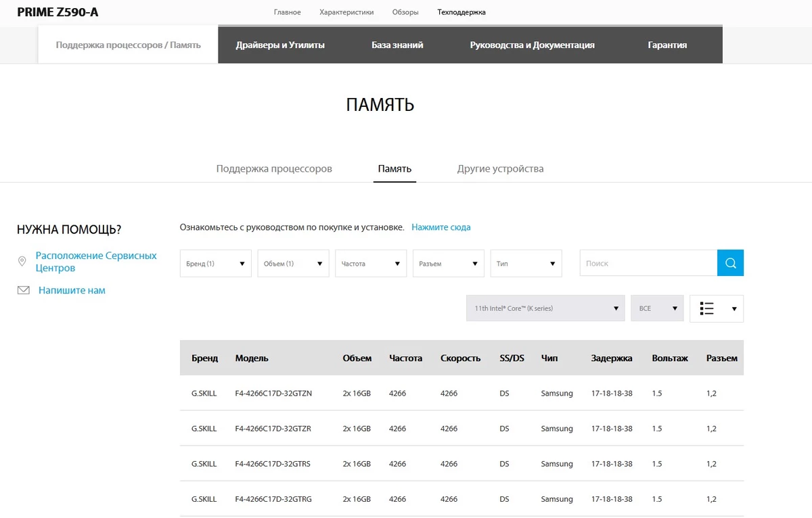Open Руководства и Документация tab

click(532, 45)
